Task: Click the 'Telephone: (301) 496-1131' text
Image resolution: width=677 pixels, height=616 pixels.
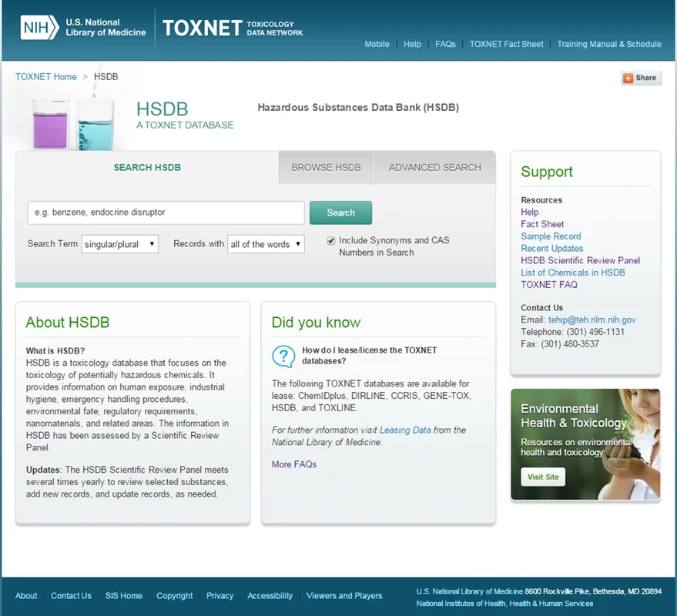Action: 572,332
